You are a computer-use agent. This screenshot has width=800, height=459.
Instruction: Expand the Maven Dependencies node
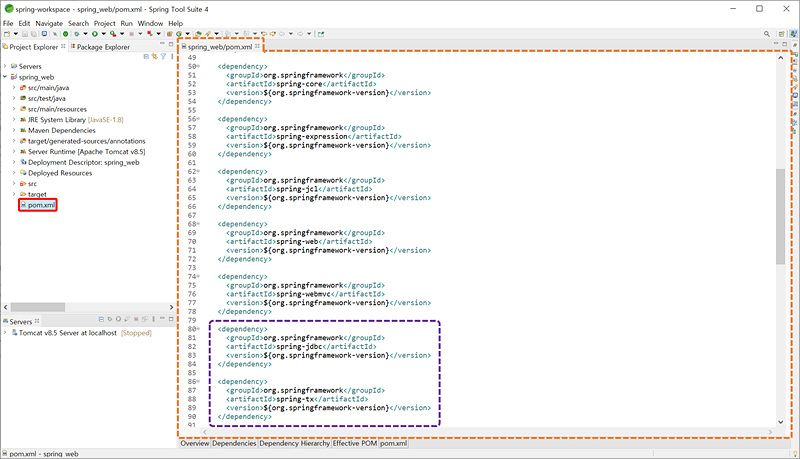tap(14, 130)
